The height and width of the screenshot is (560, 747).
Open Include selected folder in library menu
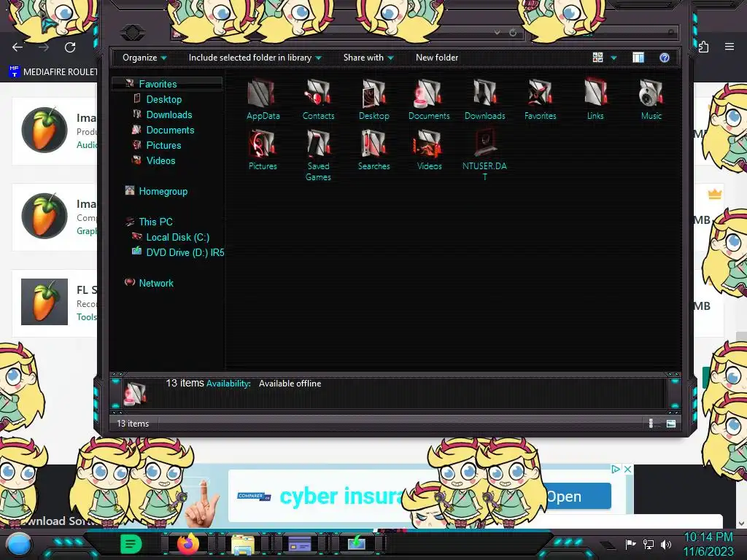coord(255,58)
